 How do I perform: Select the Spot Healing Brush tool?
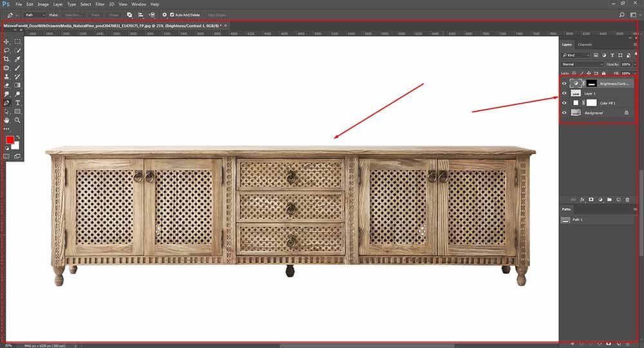(6, 68)
